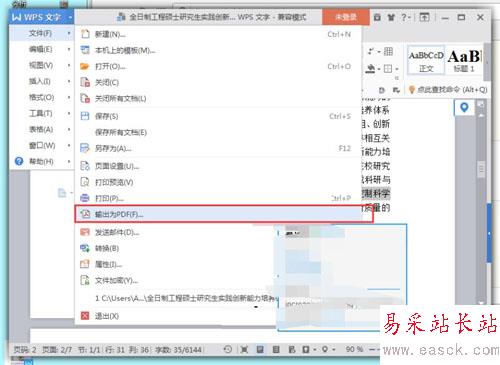Click 节: 1/1 in status bar
The width and height of the screenshot is (500, 365).
coord(89,350)
